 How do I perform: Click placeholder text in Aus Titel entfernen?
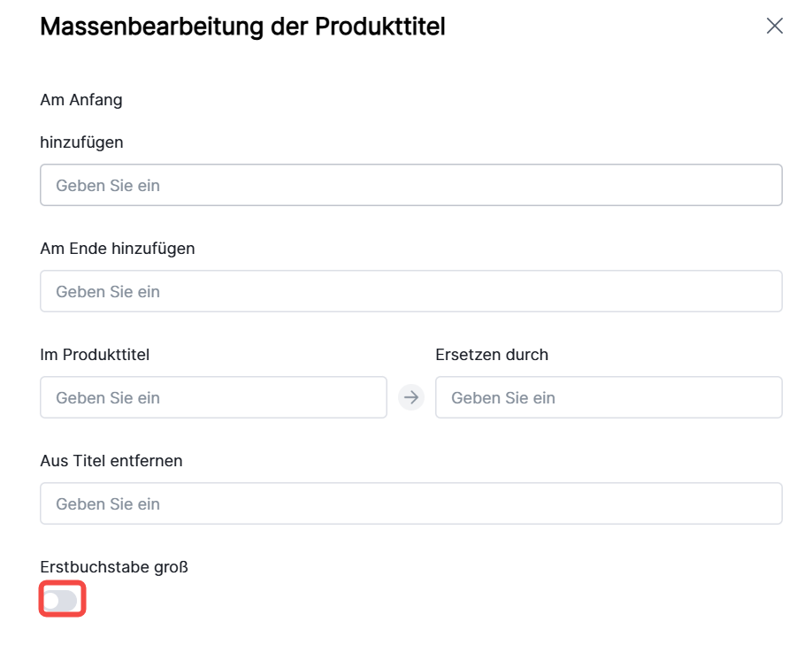108,504
